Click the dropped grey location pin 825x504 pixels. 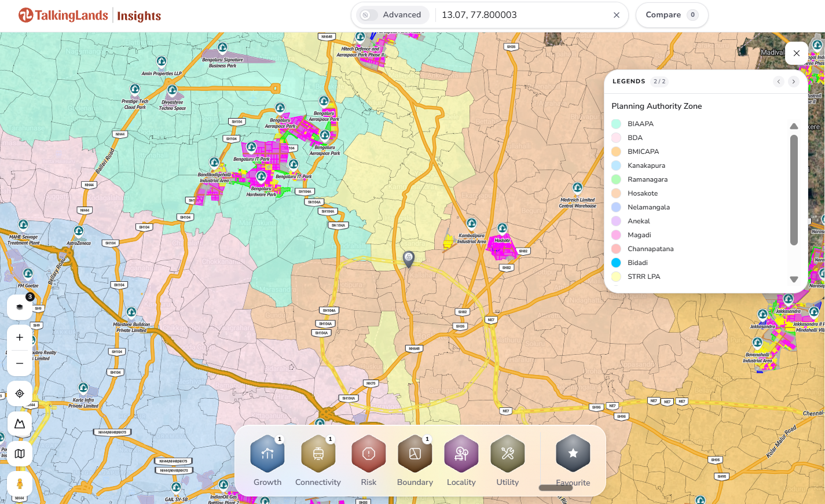pyautogui.click(x=409, y=259)
